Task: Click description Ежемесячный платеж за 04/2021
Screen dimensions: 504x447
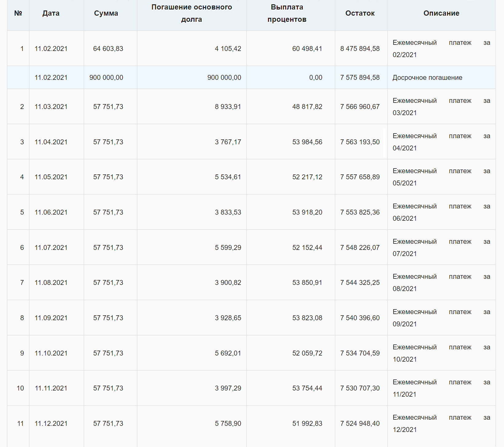Action: (x=441, y=142)
